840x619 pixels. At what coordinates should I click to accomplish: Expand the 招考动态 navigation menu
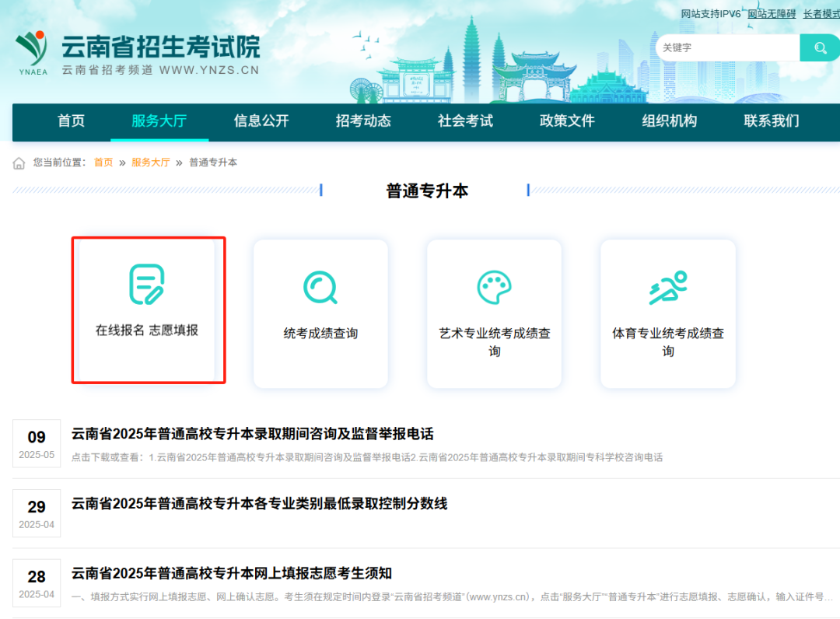362,122
